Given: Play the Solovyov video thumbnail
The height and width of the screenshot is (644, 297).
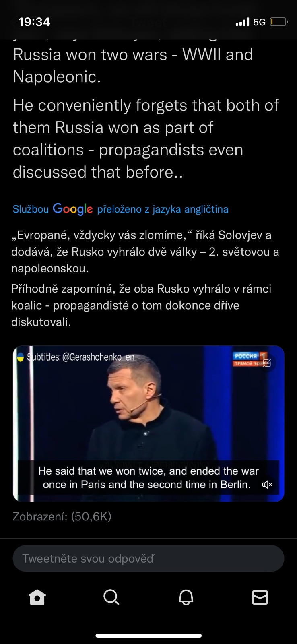Looking at the screenshot, I should pyautogui.click(x=148, y=423).
